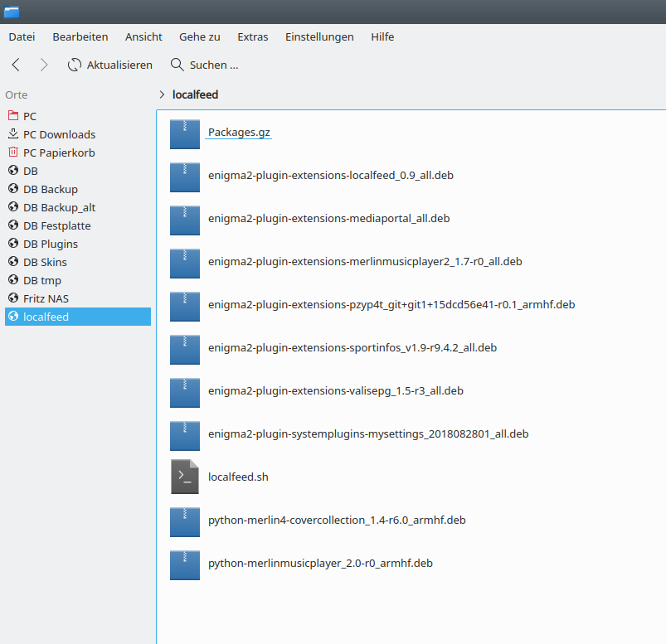Open the PC Downloads place label
Image resolution: width=666 pixels, height=644 pixels.
[60, 134]
